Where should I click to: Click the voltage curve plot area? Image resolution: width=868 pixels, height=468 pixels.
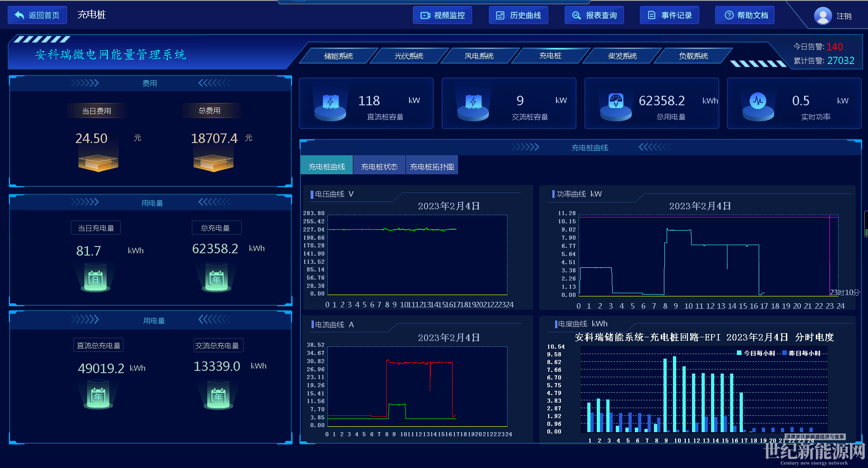click(417, 255)
